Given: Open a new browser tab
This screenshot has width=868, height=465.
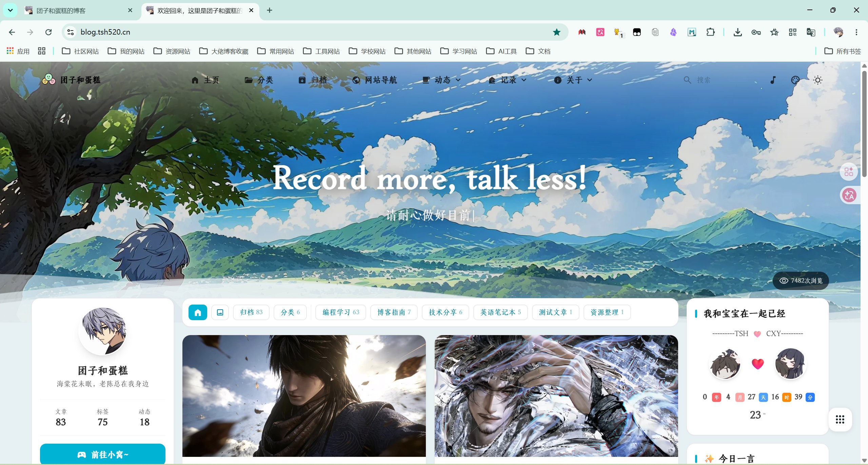Looking at the screenshot, I should (270, 10).
